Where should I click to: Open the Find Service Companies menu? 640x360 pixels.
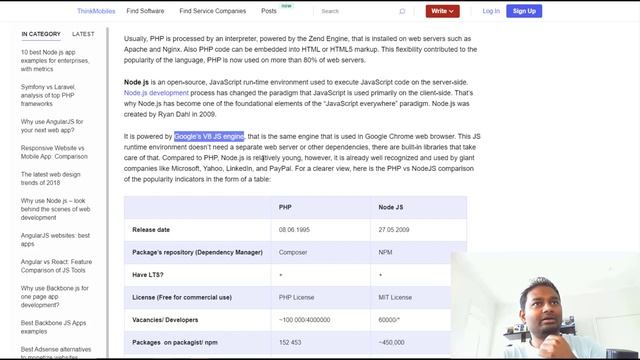pos(213,11)
